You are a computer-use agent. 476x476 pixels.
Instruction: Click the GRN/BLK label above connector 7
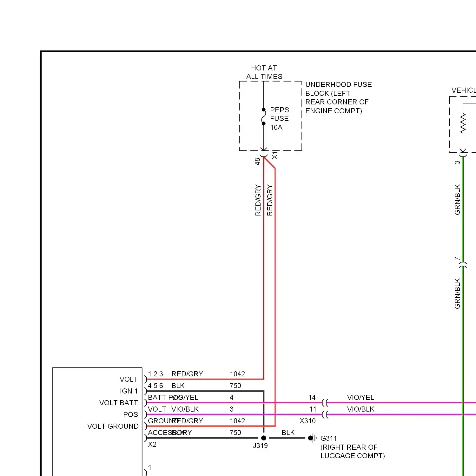coord(457,200)
